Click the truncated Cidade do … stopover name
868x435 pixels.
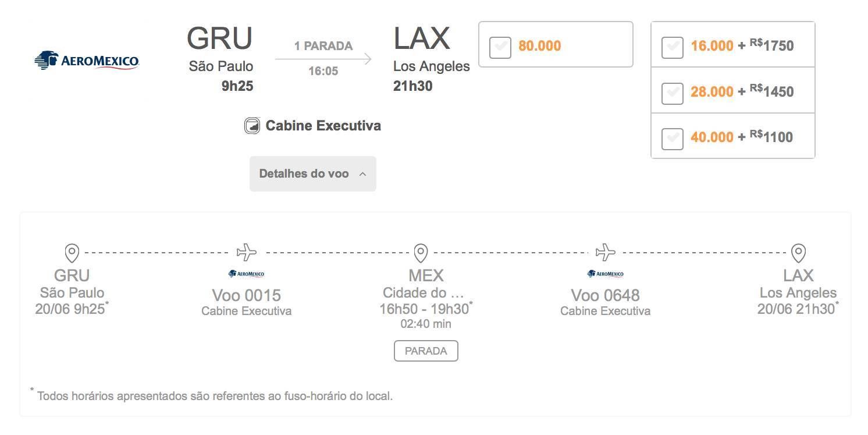coord(424,293)
